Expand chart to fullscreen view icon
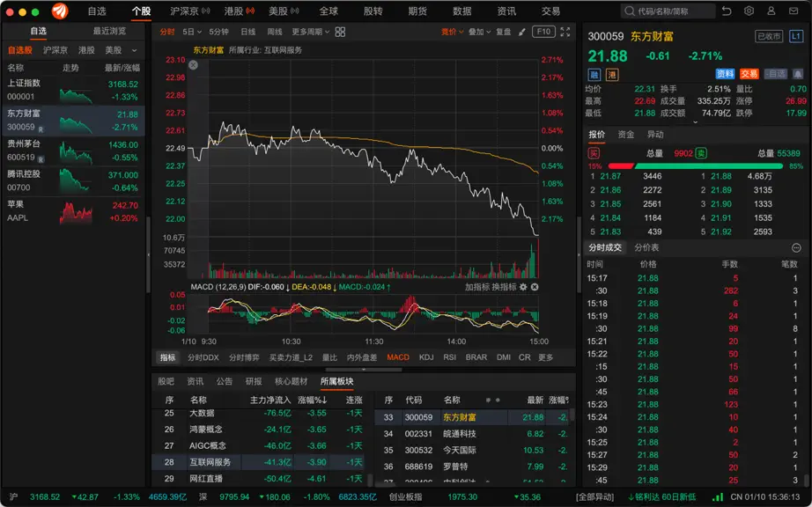This screenshot has width=812, height=507. (565, 32)
